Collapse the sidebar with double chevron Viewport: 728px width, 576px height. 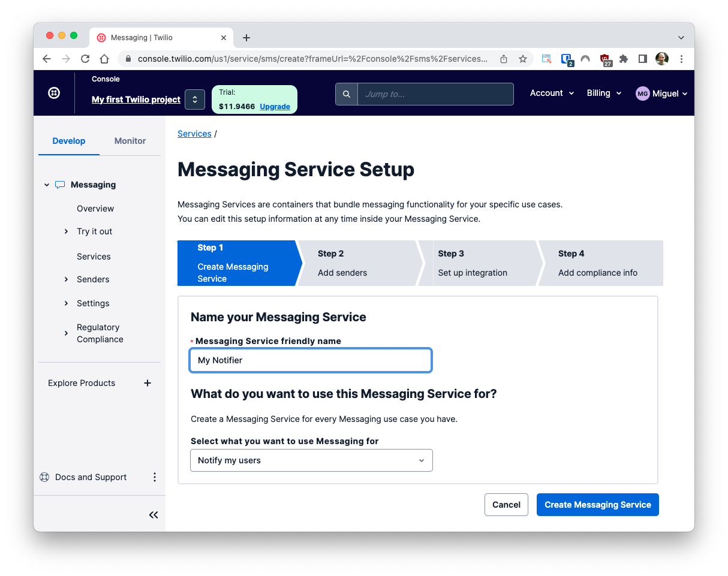pos(154,515)
